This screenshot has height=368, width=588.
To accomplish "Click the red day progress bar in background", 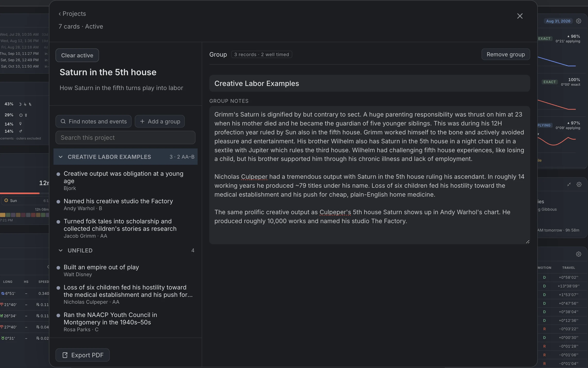I will (20, 193).
